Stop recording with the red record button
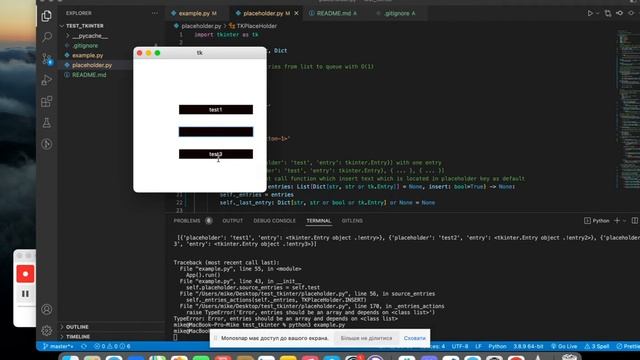The width and height of the screenshot is (640, 360). 25,274
